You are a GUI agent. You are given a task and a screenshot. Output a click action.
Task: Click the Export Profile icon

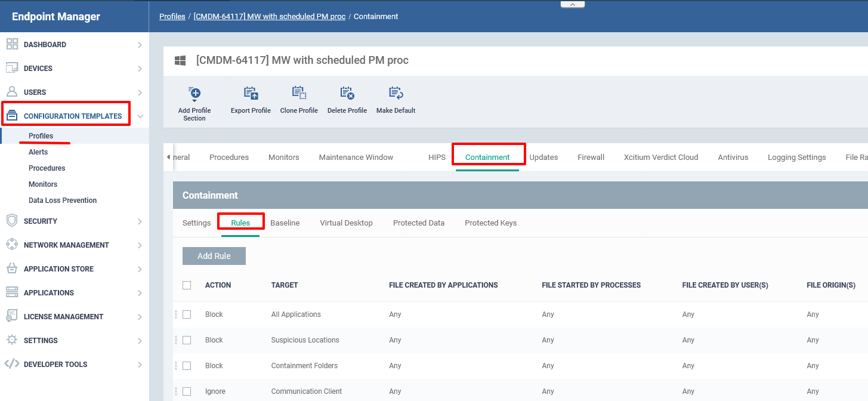click(251, 93)
